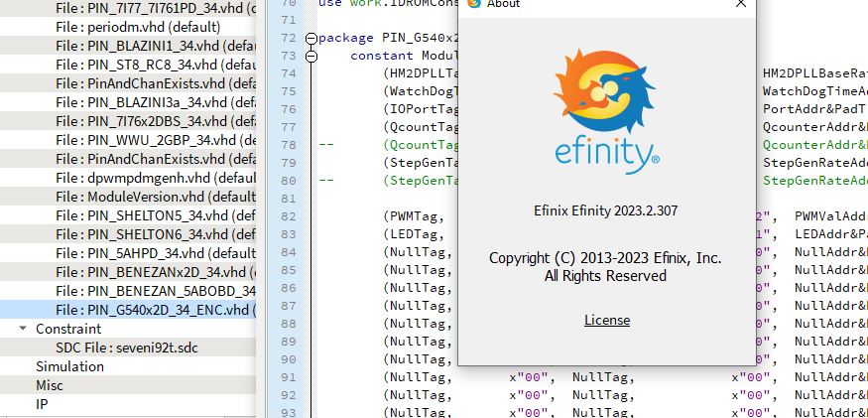Select file PIN_SHELTON5_34.vhd
The image size is (868, 418).
[156, 215]
